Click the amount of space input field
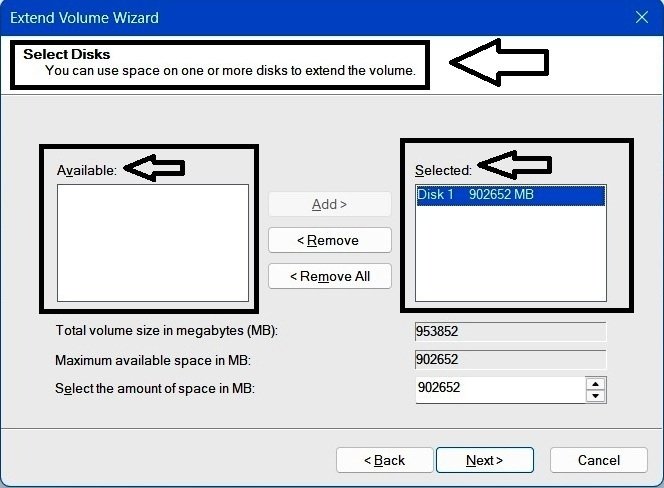The width and height of the screenshot is (664, 488). [501, 389]
